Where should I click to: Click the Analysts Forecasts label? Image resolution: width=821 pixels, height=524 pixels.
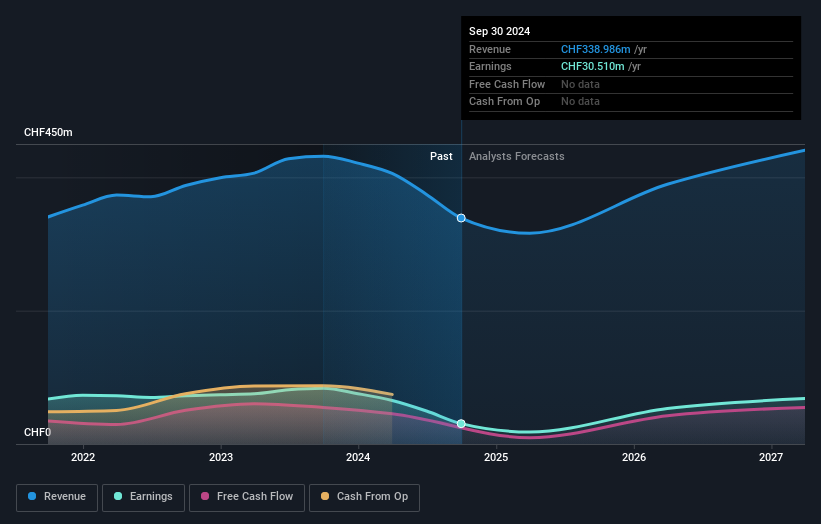pos(516,156)
